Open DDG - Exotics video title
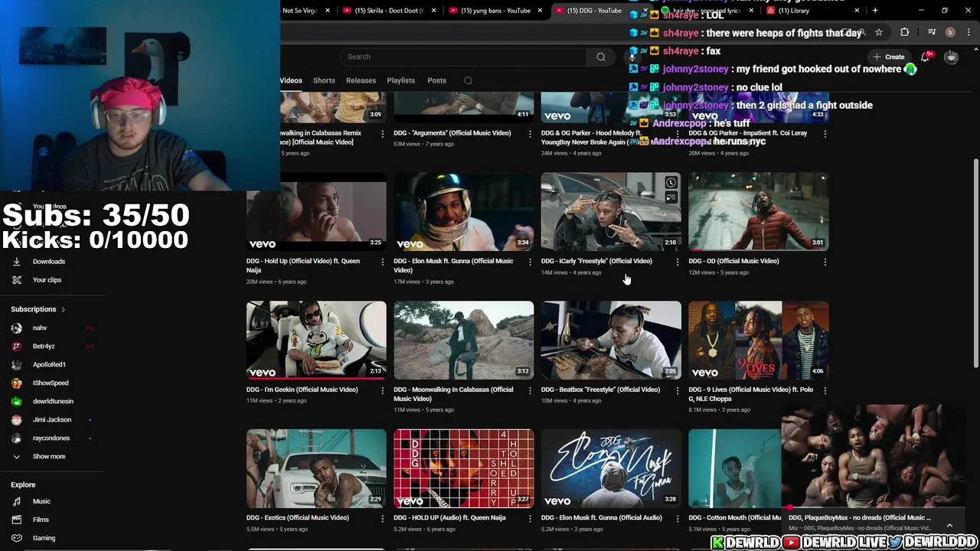The height and width of the screenshot is (551, 980). pos(298,518)
